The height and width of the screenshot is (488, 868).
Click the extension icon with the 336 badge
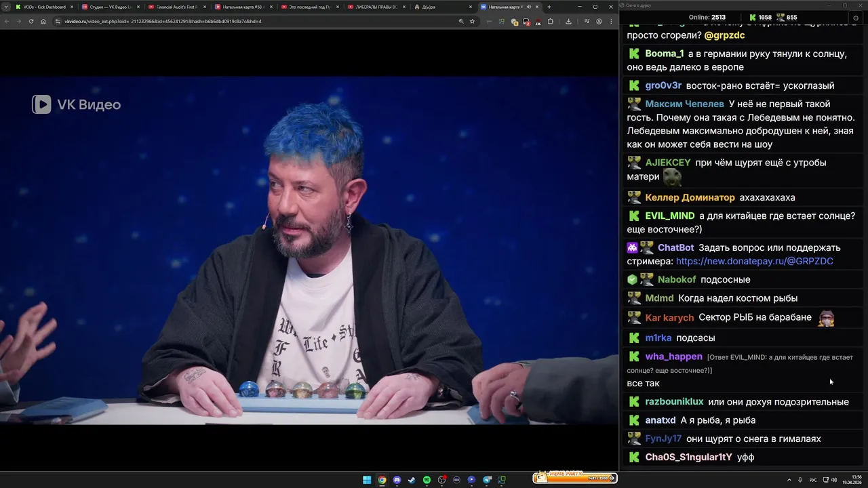[x=537, y=22]
